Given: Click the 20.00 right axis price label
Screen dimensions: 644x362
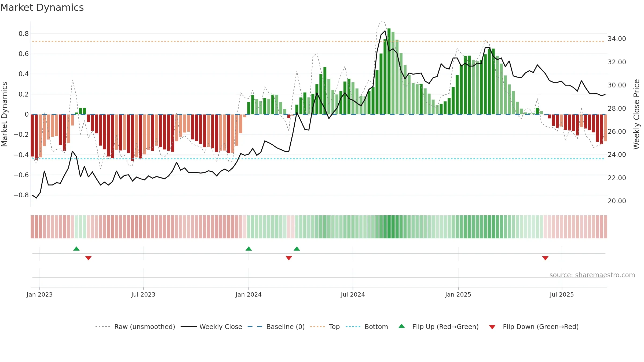Looking at the screenshot, I should click(x=617, y=201).
